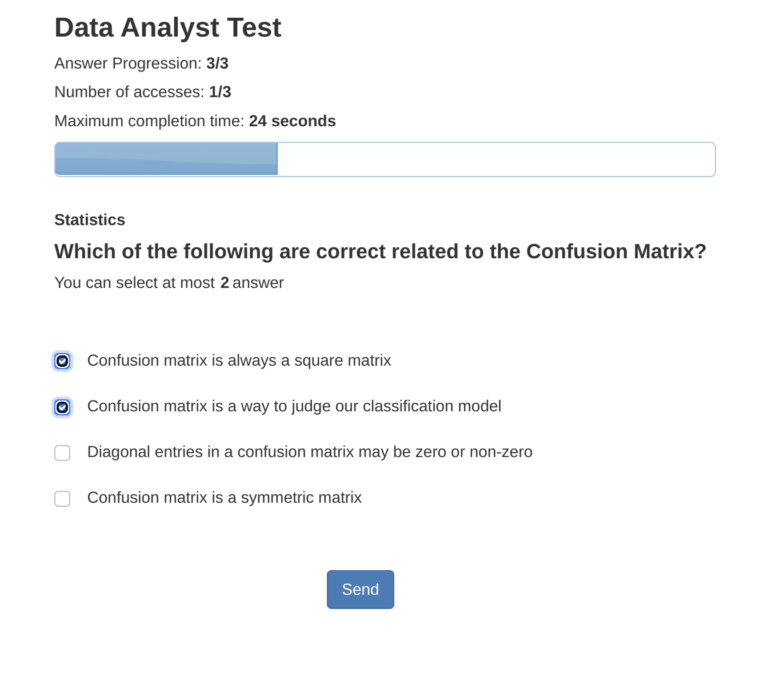Screen dimensions: 784x673
Task: Uncheck the 'always a square matrix' checkbox
Action: tap(62, 361)
